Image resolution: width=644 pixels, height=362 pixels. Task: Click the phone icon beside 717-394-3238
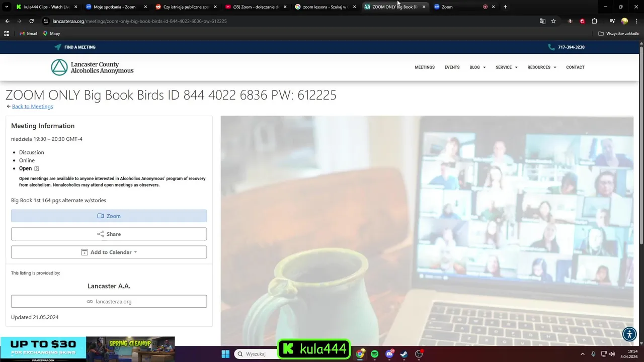(551, 47)
